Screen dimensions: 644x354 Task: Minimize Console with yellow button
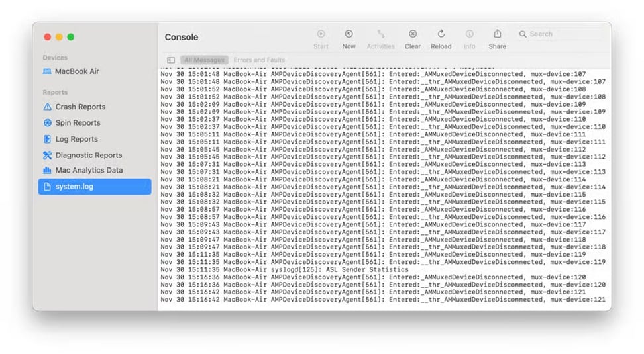pyautogui.click(x=59, y=37)
